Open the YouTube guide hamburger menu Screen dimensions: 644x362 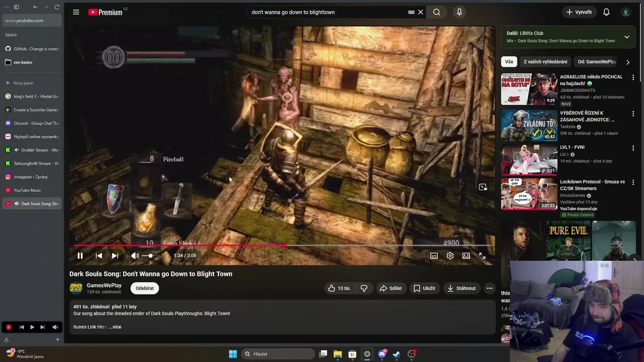tap(76, 12)
